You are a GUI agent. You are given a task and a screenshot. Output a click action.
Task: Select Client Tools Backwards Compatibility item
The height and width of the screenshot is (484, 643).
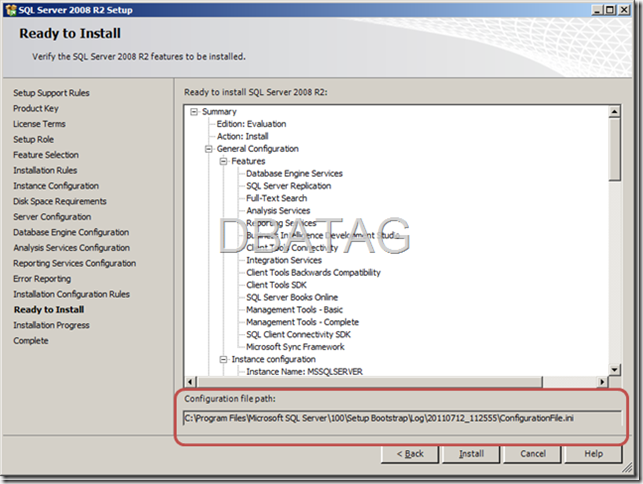click(313, 273)
